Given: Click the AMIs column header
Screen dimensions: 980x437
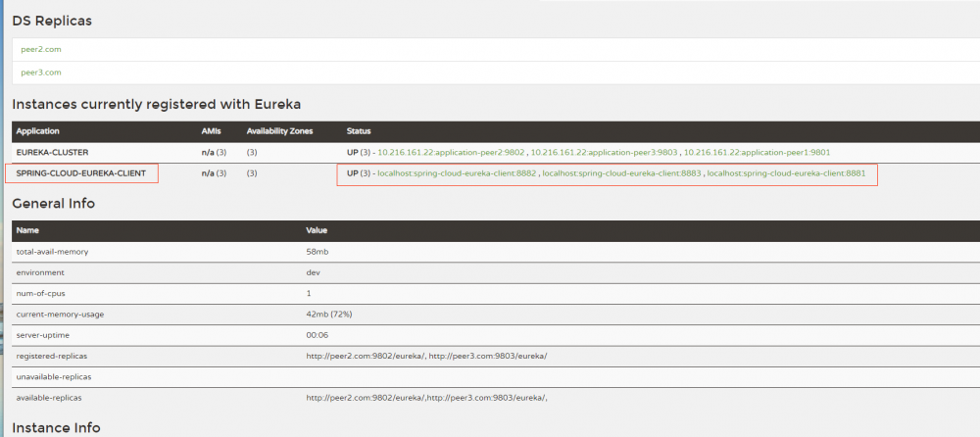Looking at the screenshot, I should (211, 132).
